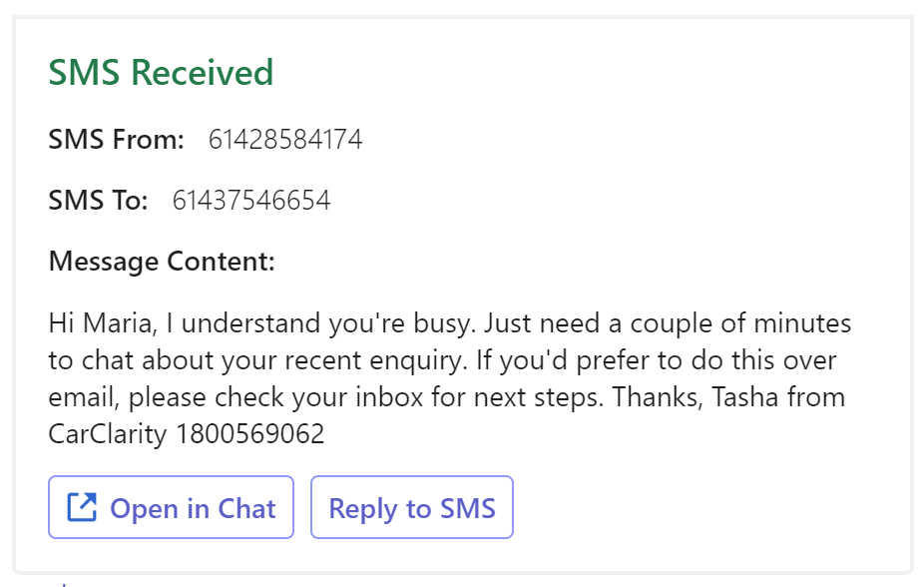Click the word 'CarClarity' in the message
This screenshot has height=587, width=924.
[108, 434]
